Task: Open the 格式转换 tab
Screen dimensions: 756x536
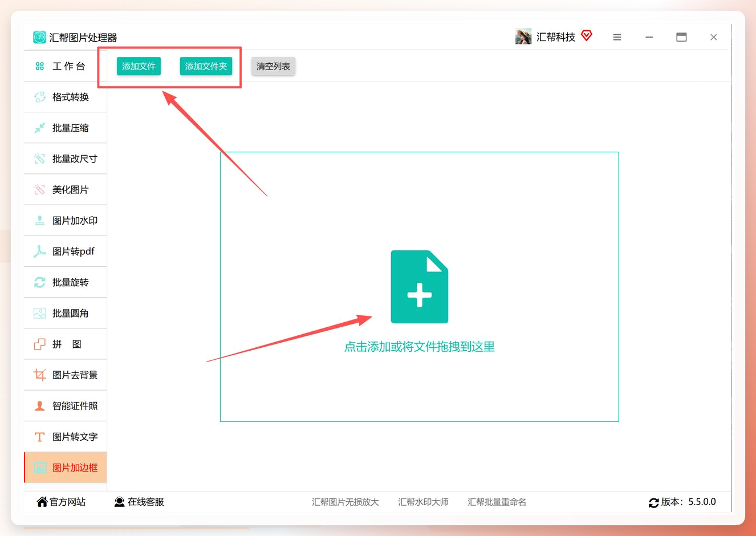Action: click(66, 97)
